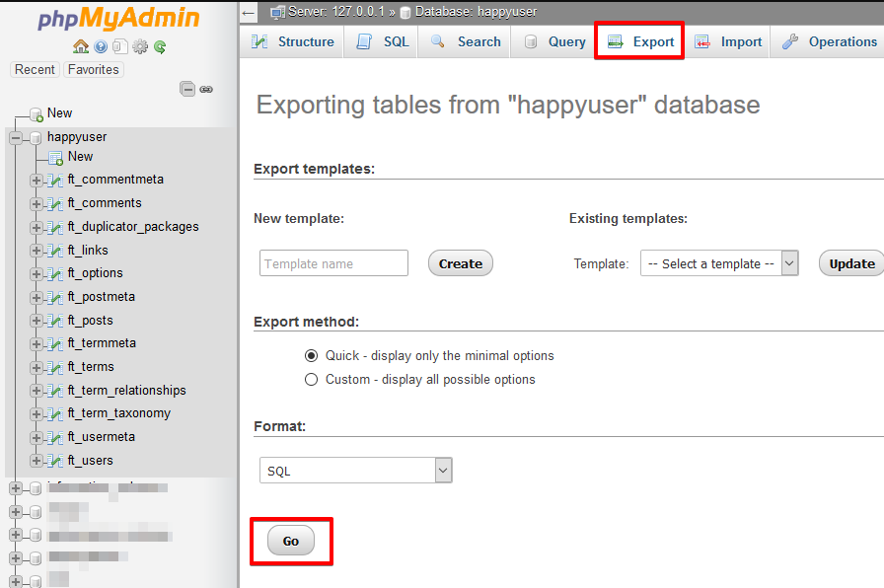
Task: Open the Select a template dropdown
Action: (719, 263)
